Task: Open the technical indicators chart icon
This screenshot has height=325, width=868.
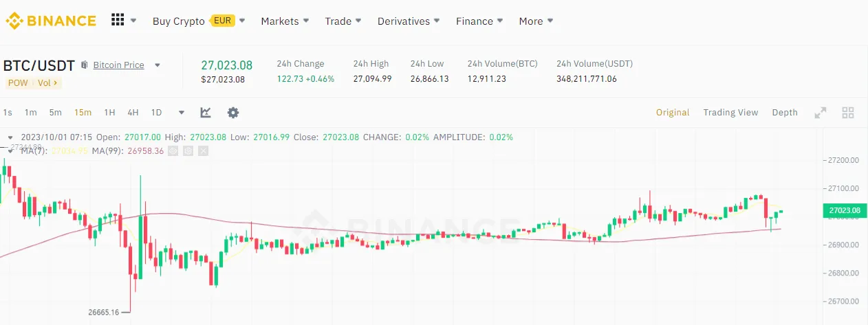Action: [206, 113]
